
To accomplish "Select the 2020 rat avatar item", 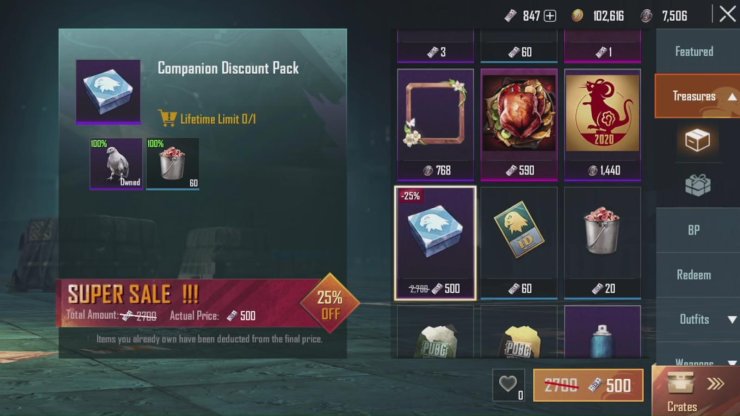I will point(602,125).
